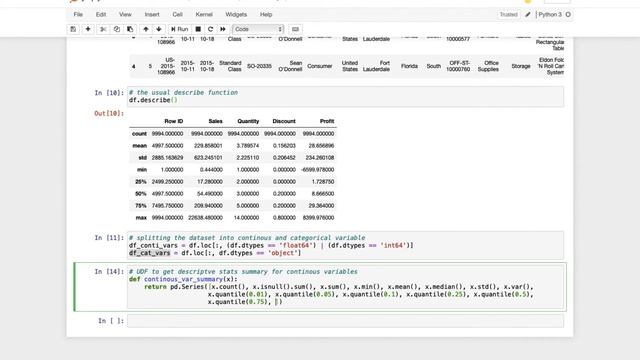Click the count row label

click(139, 134)
